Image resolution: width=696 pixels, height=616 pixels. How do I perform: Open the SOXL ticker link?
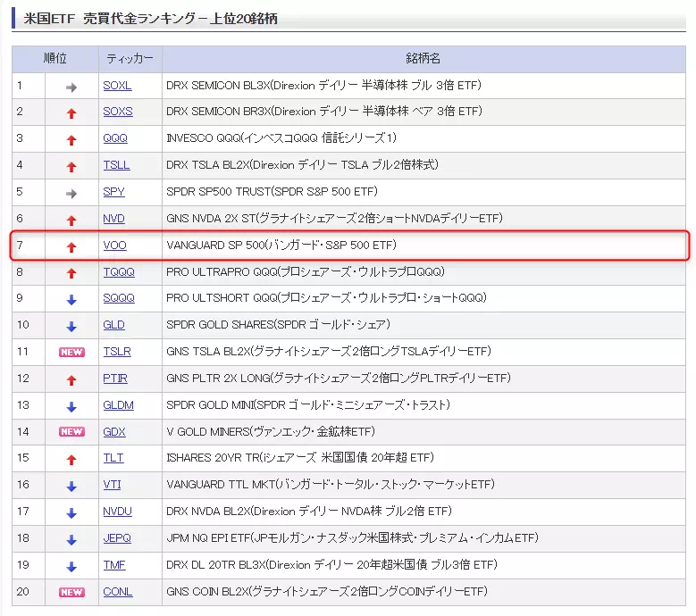117,86
